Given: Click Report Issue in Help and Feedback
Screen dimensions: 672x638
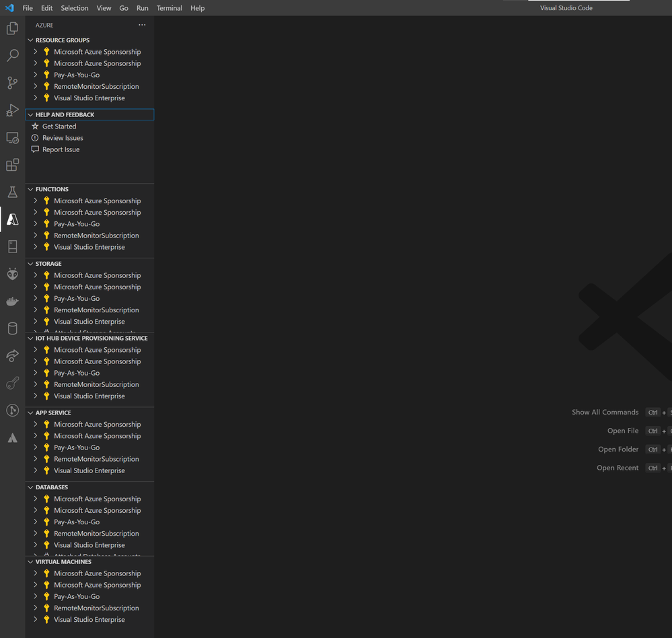Looking at the screenshot, I should [x=61, y=149].
